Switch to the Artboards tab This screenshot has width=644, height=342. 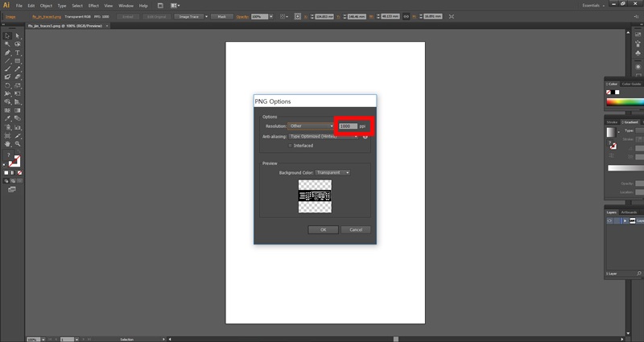click(x=629, y=212)
